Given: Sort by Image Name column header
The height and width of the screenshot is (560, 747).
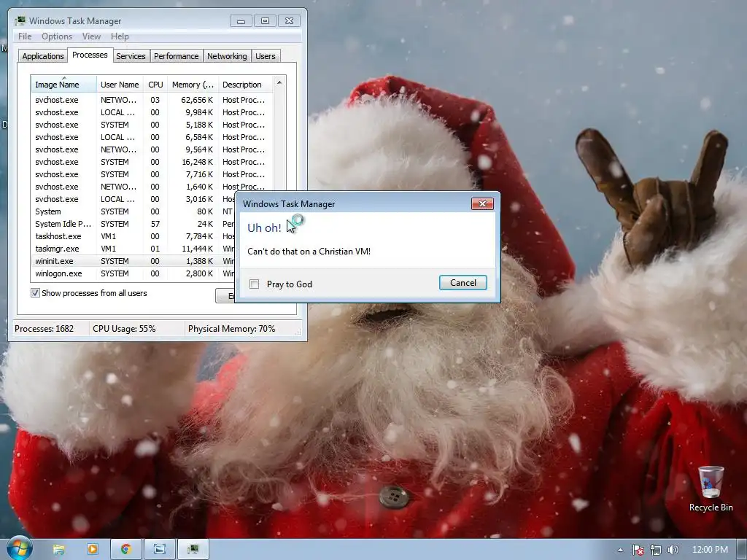Looking at the screenshot, I should 64,85.
